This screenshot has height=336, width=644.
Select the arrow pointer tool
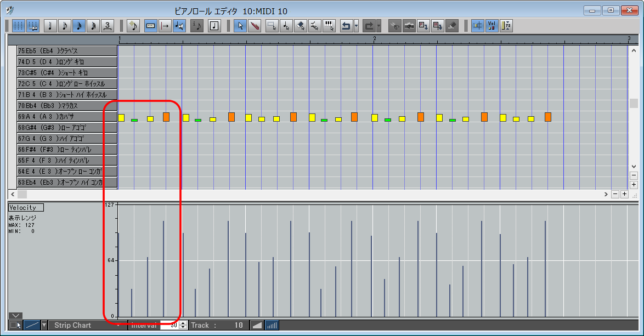point(240,26)
